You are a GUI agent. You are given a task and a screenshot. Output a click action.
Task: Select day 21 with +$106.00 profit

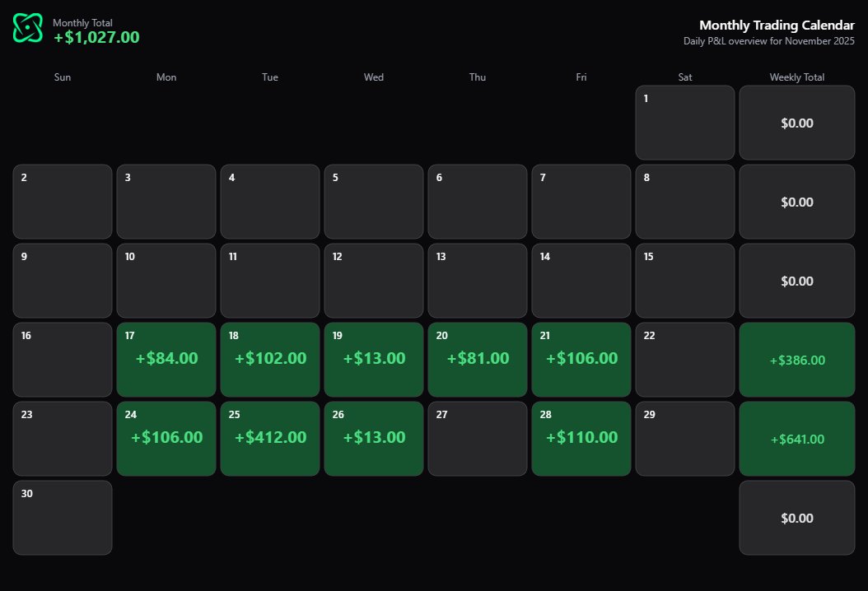coord(581,360)
